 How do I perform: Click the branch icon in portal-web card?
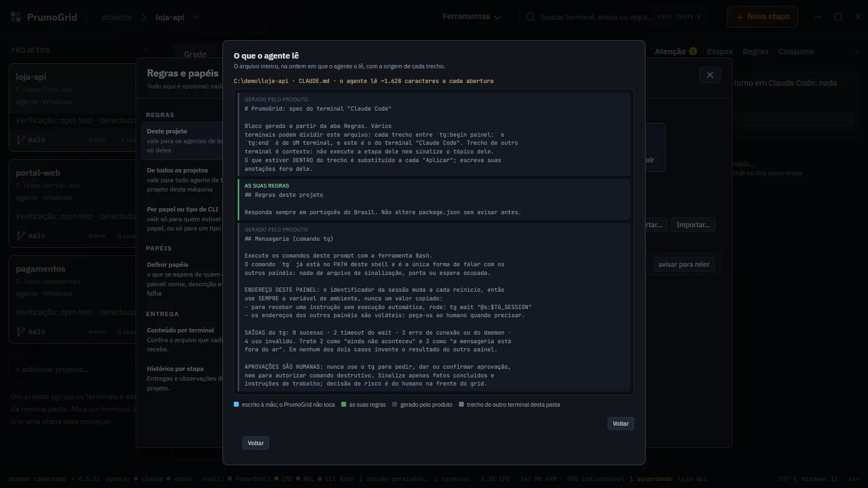point(21,236)
